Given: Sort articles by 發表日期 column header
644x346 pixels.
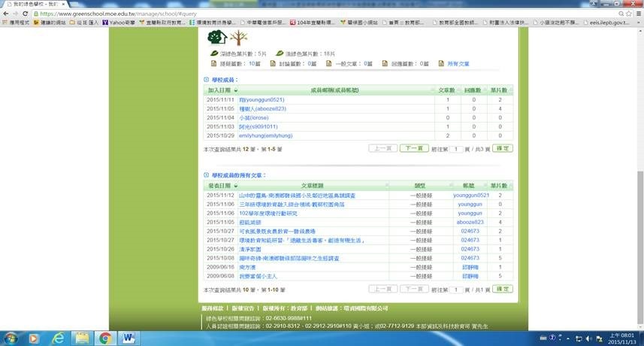Looking at the screenshot, I should click(221, 185).
